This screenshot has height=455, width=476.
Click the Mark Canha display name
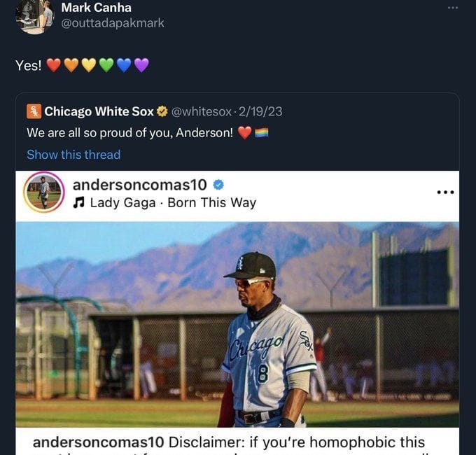96,8
